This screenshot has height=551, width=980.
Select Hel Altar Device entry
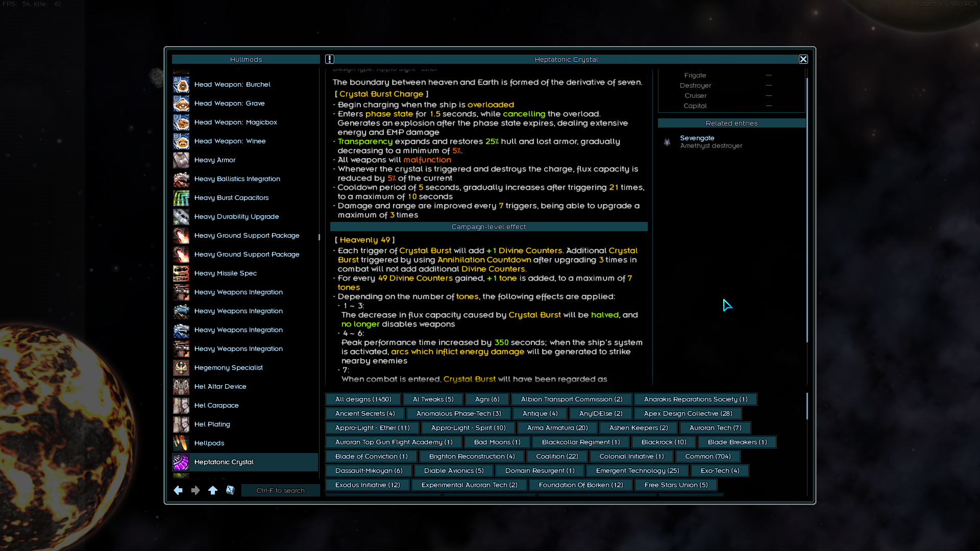click(220, 387)
